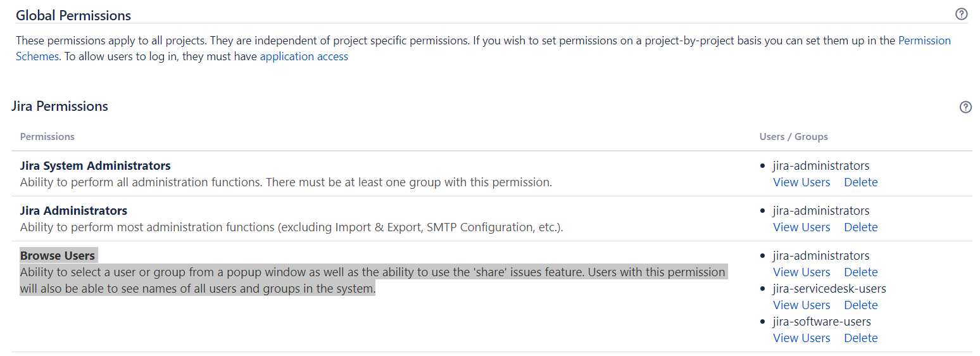View Users of jira-software-users group
980x356 pixels.
tap(801, 338)
